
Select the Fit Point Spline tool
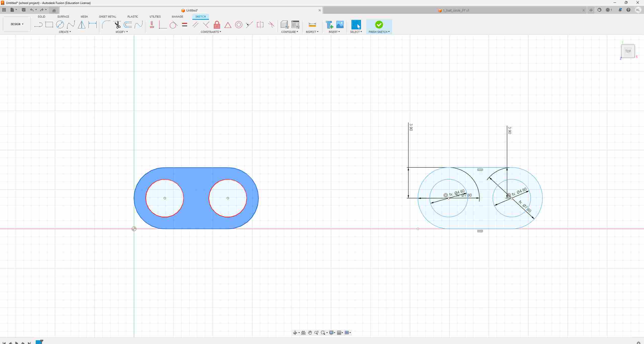(71, 25)
